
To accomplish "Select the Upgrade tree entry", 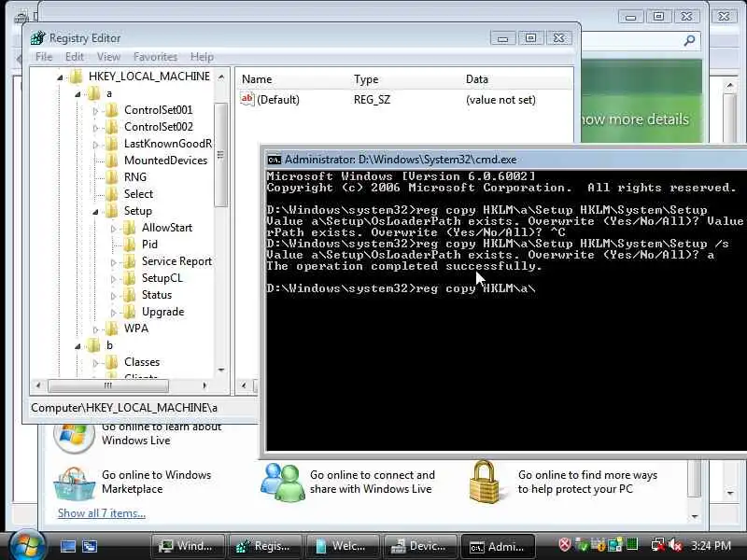I will tap(162, 312).
